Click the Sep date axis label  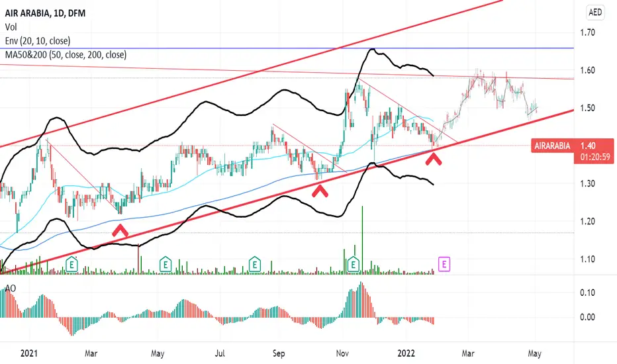279,353
